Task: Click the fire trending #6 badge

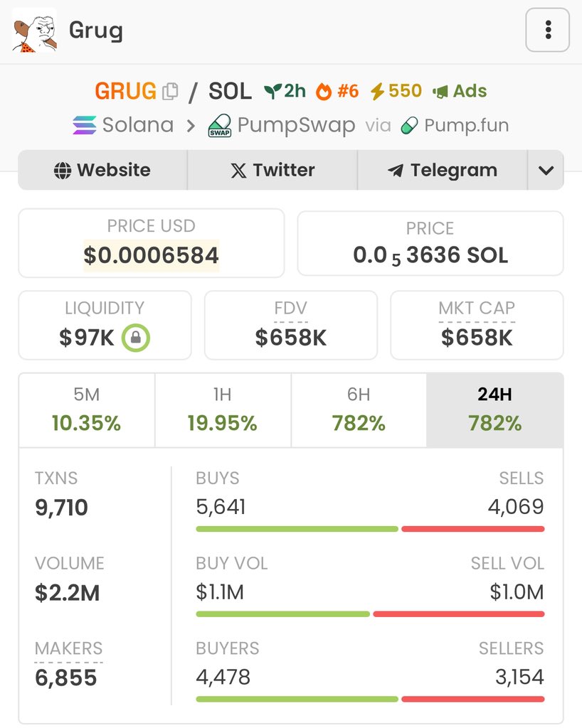Action: point(337,91)
